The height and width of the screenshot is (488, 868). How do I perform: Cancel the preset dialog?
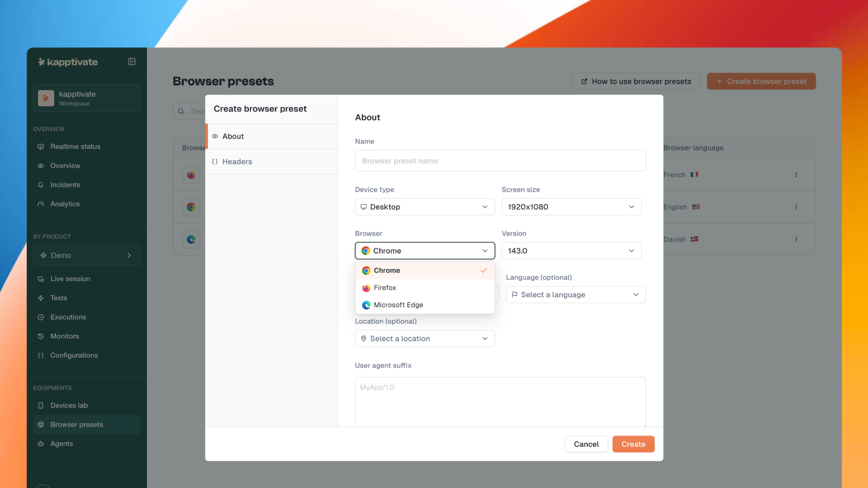[586, 444]
